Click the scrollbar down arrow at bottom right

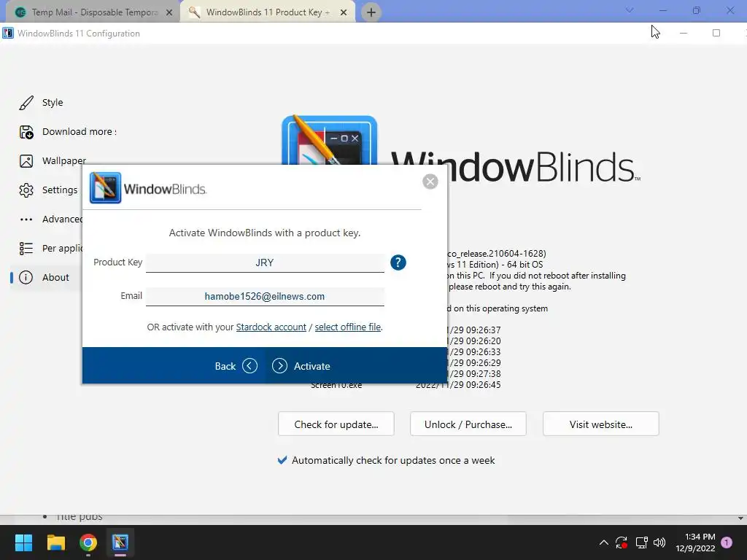point(740,518)
